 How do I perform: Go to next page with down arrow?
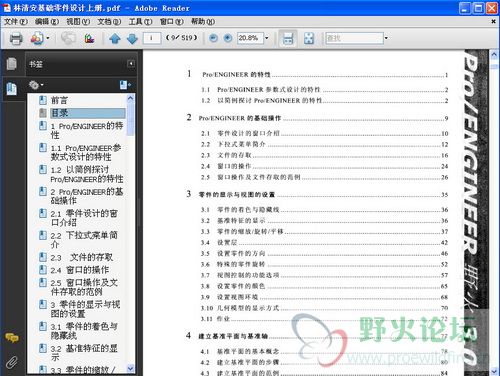pyautogui.click(x=132, y=39)
